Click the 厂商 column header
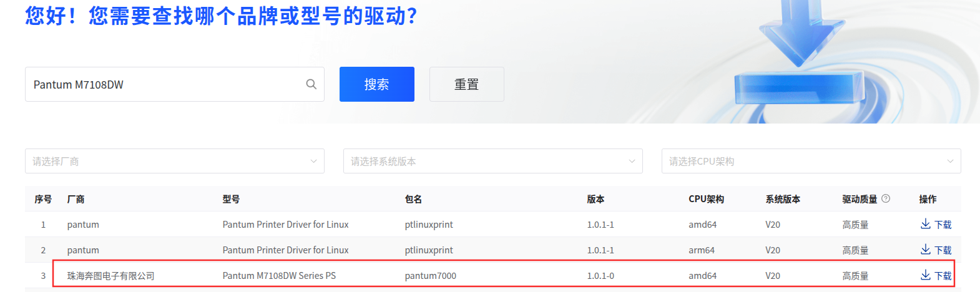The image size is (980, 292). (x=76, y=199)
